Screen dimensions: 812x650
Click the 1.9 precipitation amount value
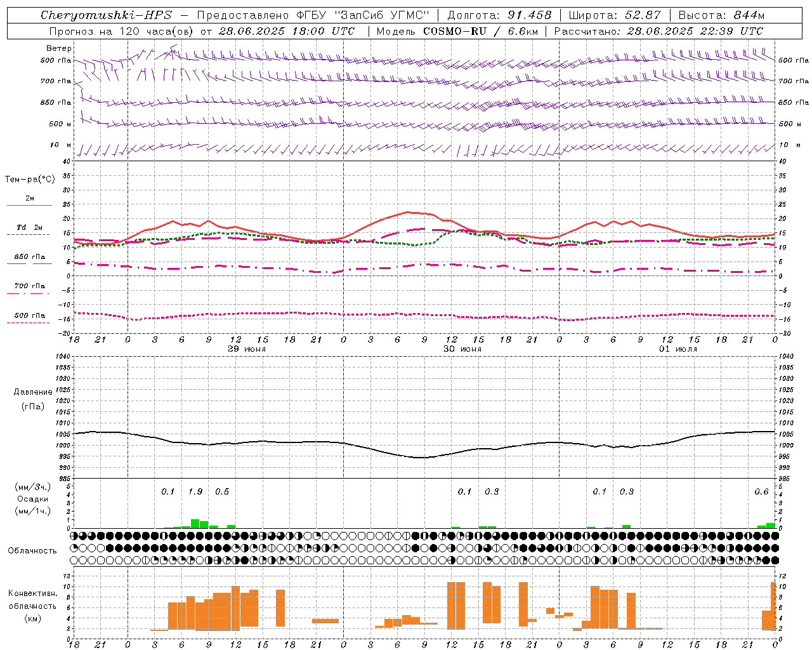coord(195,492)
